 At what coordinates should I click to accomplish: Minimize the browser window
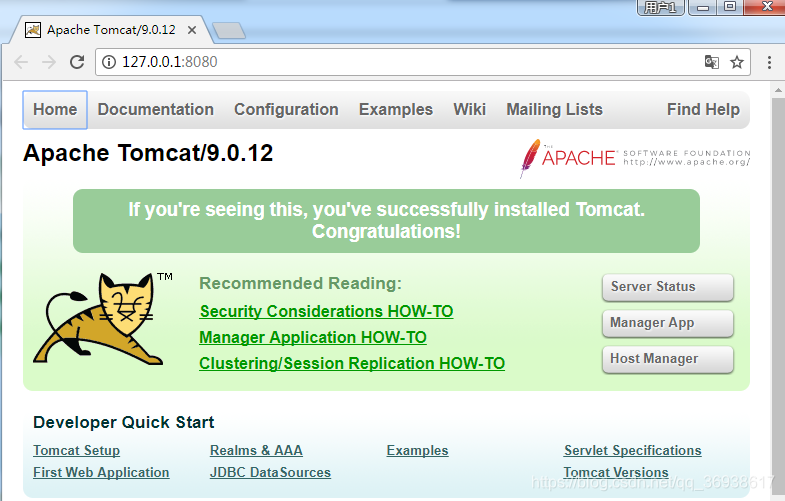pyautogui.click(x=702, y=7)
